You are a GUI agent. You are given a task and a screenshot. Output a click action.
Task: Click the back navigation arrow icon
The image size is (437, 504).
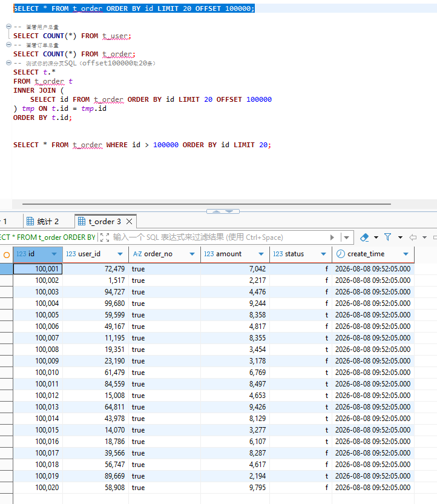(413, 237)
